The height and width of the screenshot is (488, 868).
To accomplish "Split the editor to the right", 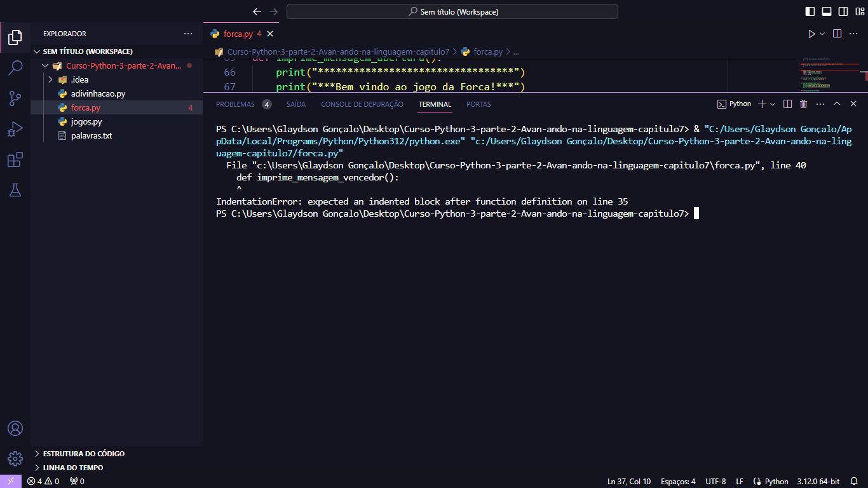I will coord(837,34).
